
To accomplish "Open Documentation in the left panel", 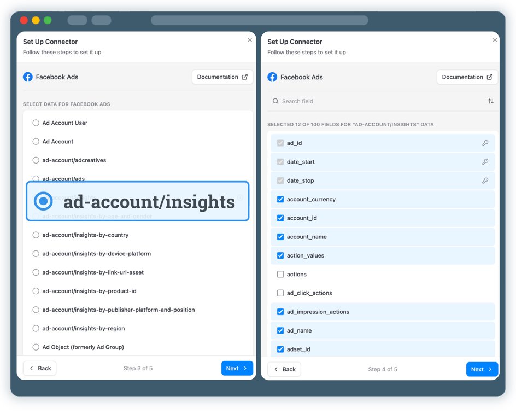I will tap(222, 77).
